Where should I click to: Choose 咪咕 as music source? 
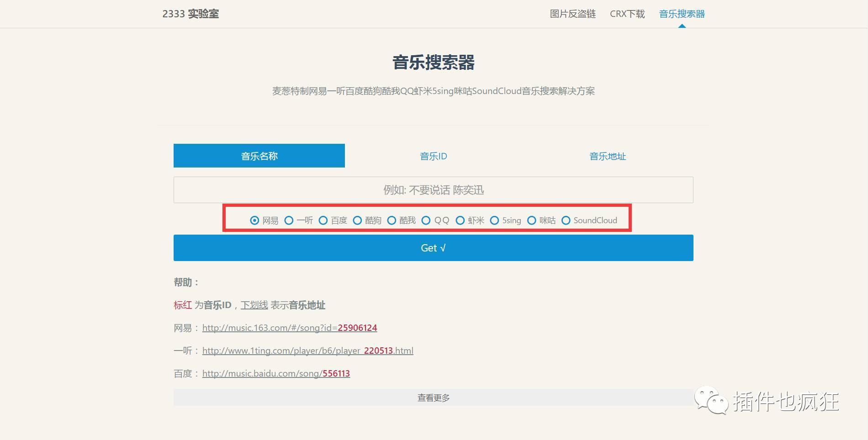point(532,220)
